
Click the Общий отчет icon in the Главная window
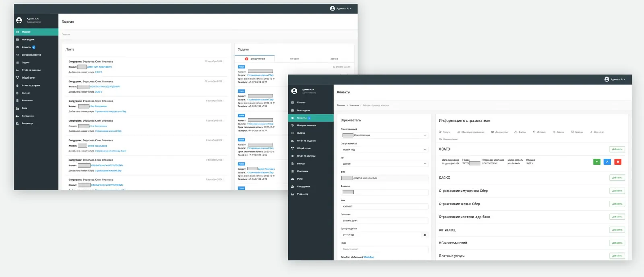coord(17,78)
